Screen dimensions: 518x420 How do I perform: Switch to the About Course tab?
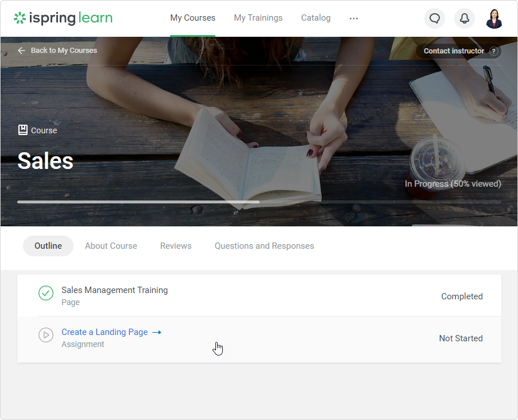[x=111, y=246]
